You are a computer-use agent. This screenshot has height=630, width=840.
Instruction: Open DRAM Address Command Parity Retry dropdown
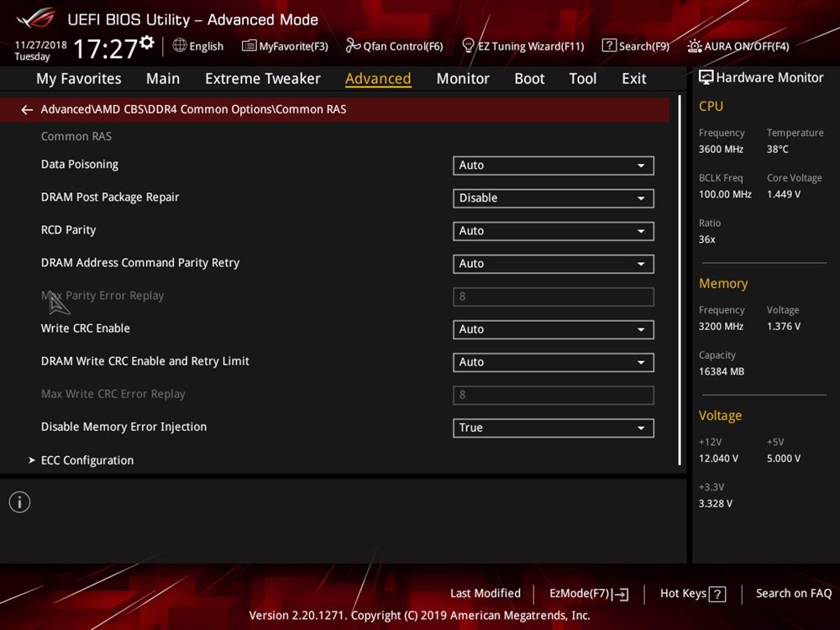click(x=553, y=264)
